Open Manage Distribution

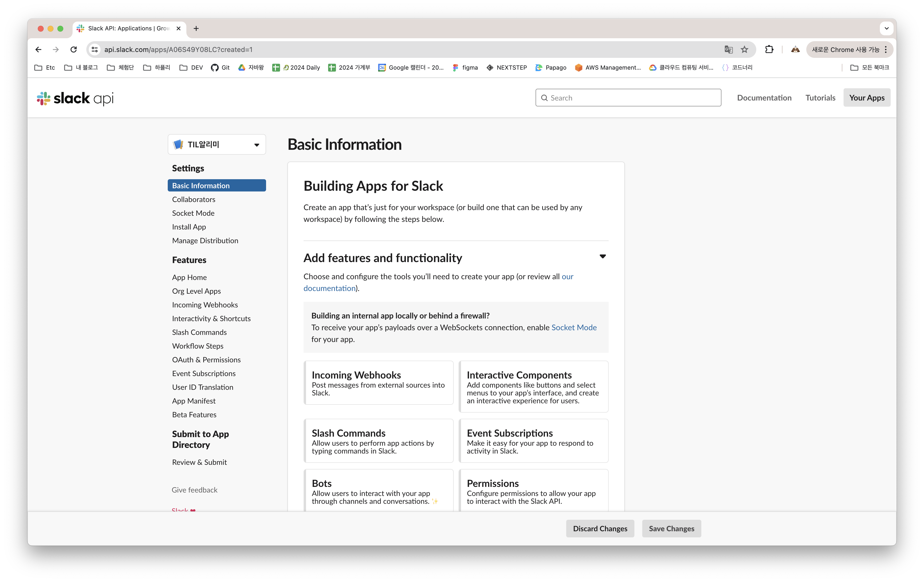point(205,241)
